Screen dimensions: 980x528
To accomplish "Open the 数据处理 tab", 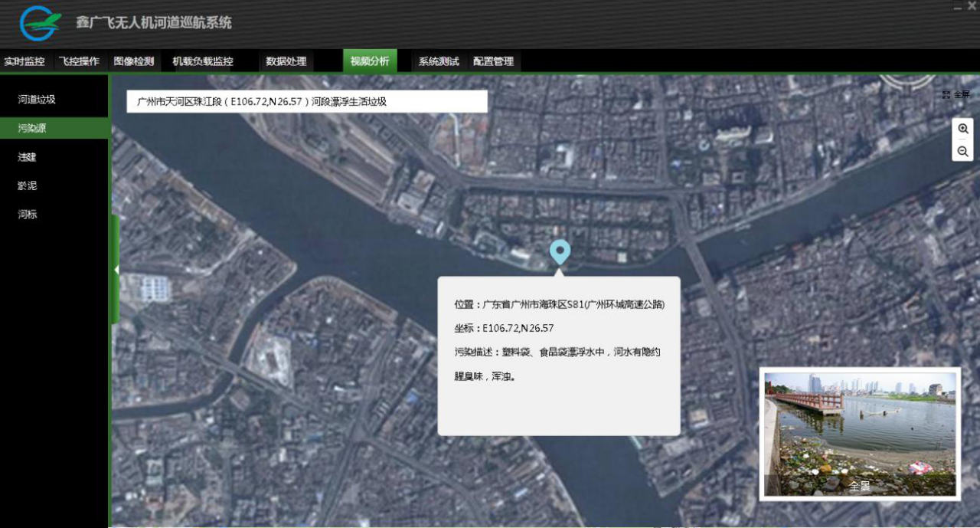I will point(286,61).
